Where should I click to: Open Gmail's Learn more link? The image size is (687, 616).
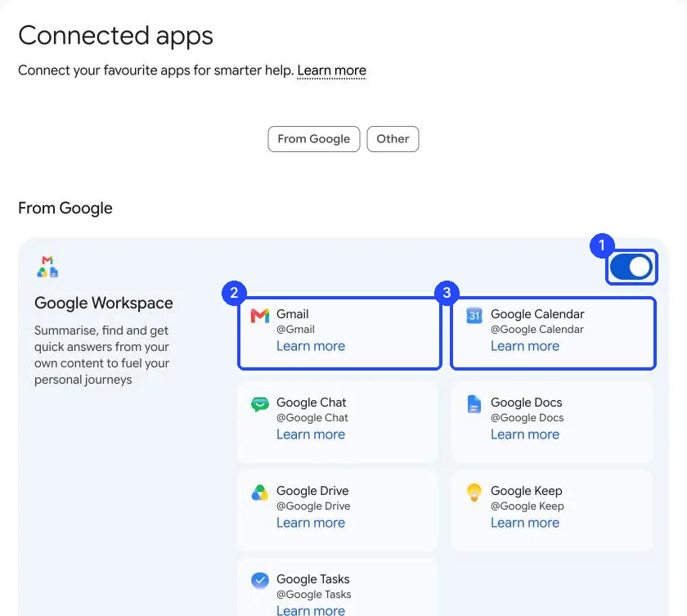(311, 346)
